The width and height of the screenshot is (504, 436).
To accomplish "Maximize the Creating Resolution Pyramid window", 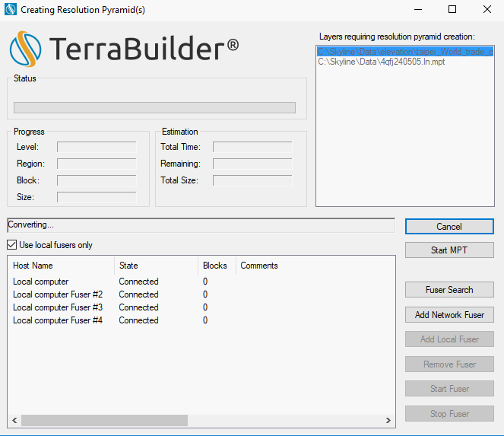I will [452, 10].
